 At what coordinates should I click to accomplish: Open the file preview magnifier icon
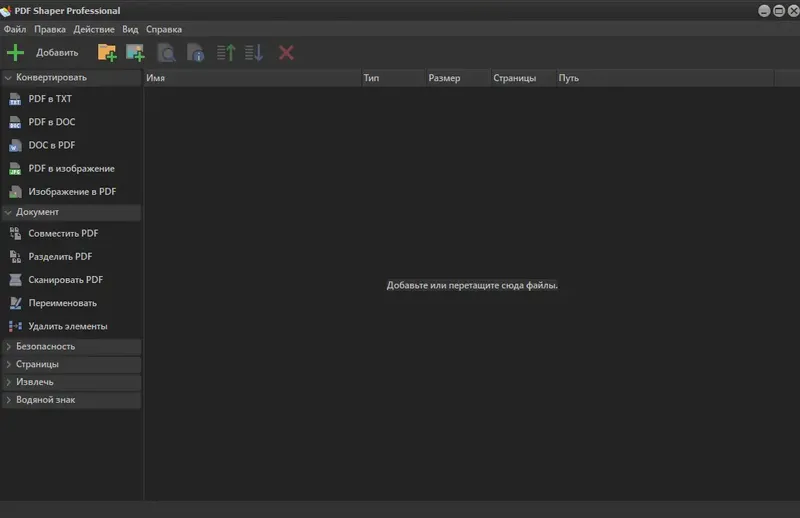pos(166,53)
